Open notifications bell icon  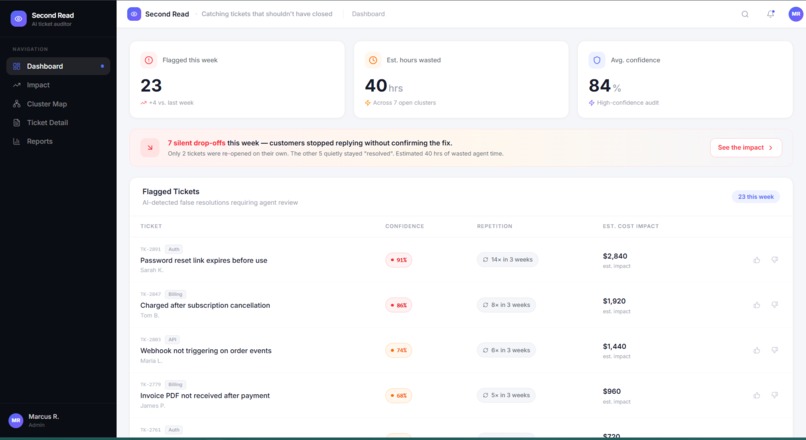[771, 14]
